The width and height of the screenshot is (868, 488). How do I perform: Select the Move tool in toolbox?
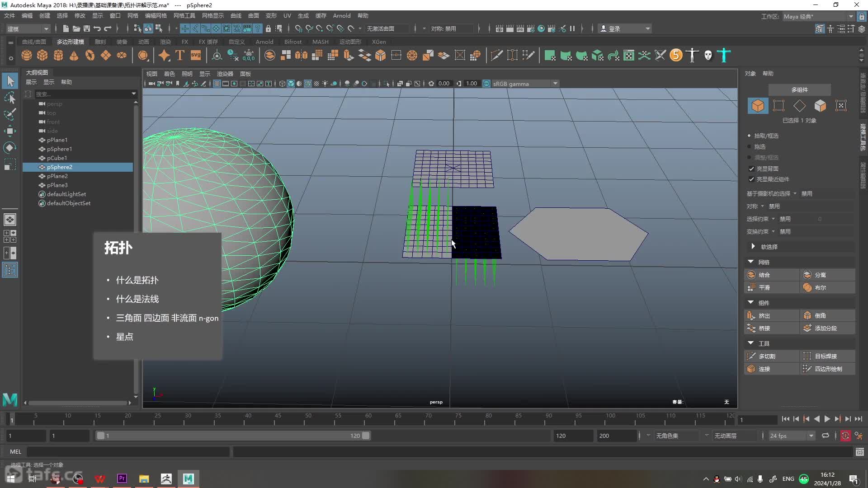[x=10, y=131]
